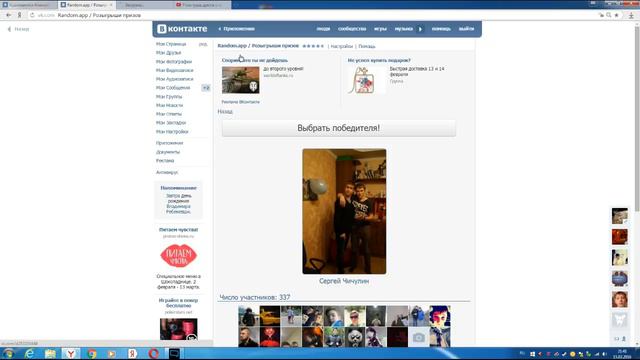
Task: Open the музыка header menu item
Action: click(x=403, y=29)
